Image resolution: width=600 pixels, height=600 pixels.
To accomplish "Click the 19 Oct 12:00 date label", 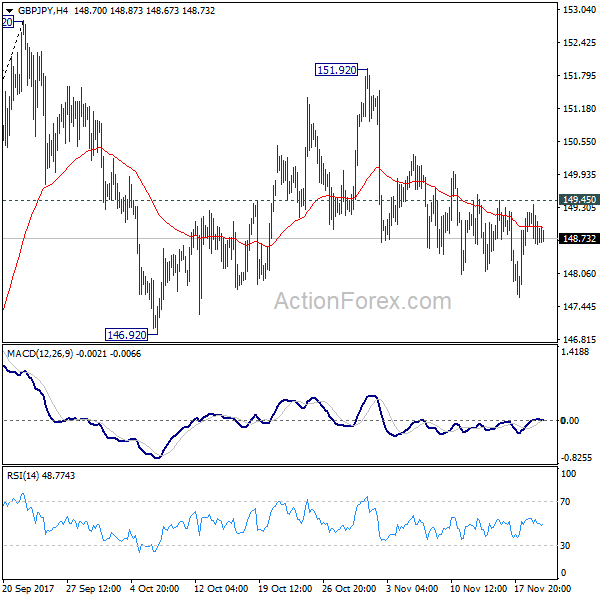I will click(285, 588).
